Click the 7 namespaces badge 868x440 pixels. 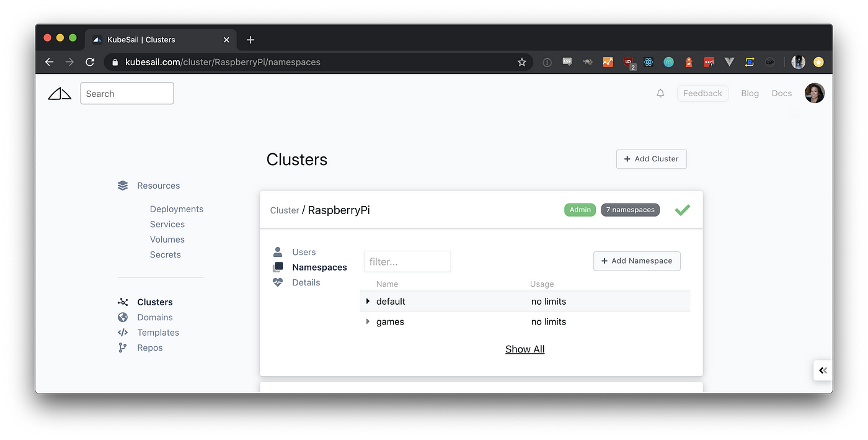pyautogui.click(x=630, y=210)
